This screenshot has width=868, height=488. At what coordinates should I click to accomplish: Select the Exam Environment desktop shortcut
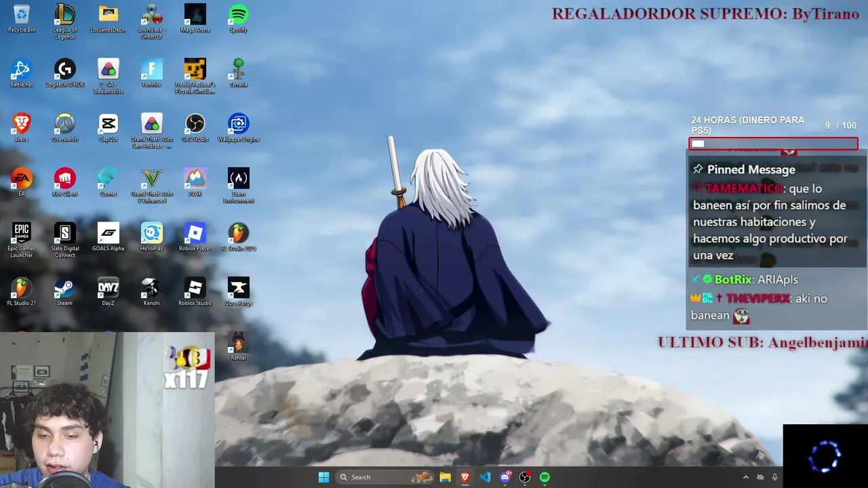[x=239, y=186]
